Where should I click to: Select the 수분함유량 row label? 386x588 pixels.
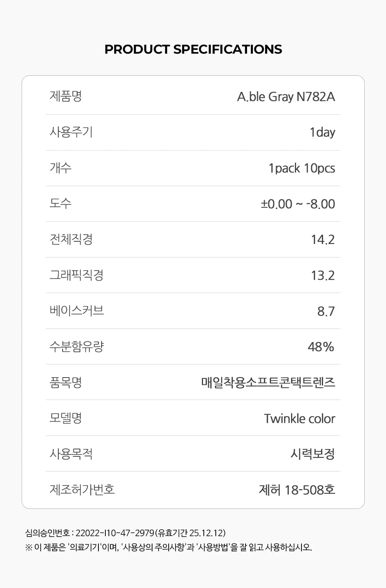pos(77,347)
